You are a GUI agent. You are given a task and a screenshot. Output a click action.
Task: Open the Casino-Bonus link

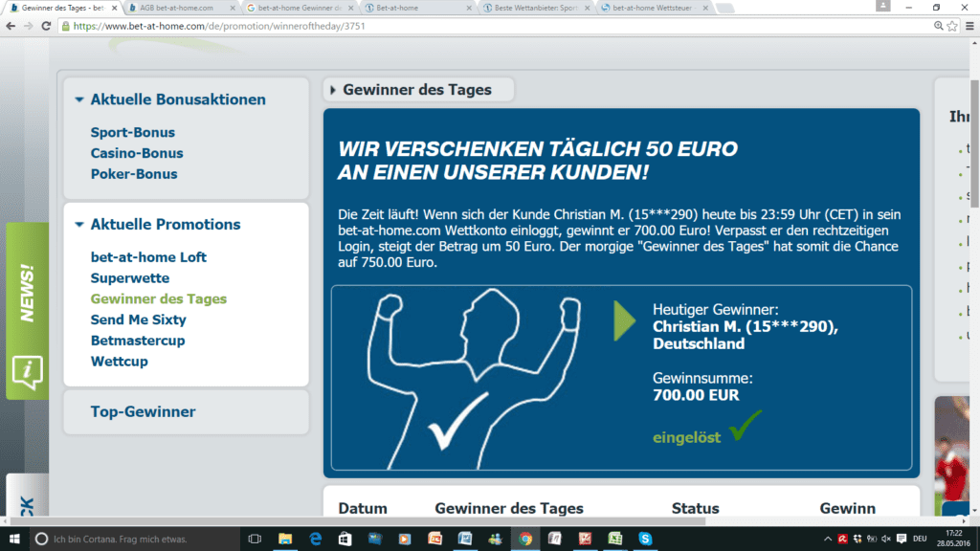(x=137, y=153)
